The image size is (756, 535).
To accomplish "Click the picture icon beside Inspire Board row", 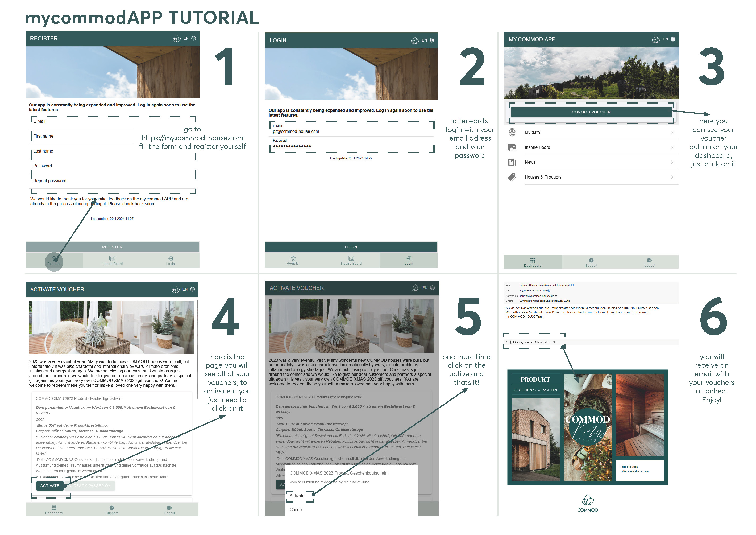I will pyautogui.click(x=512, y=147).
